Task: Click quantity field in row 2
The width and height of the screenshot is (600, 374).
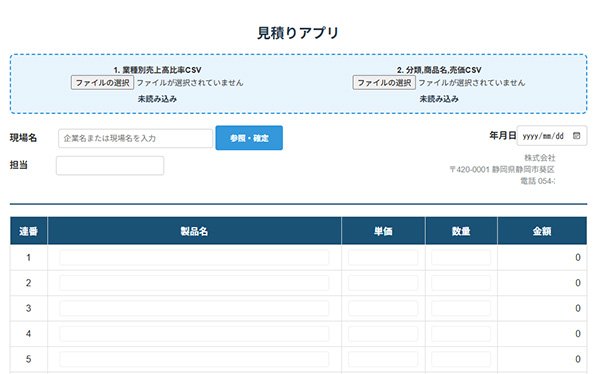Action: point(461,283)
